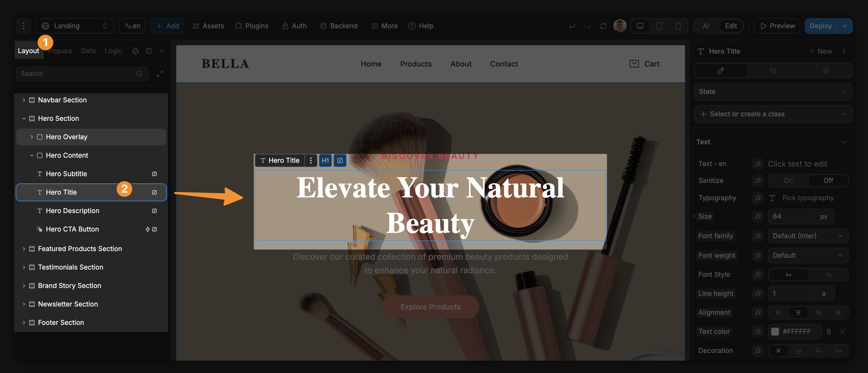Switch to tablet viewport icon
The image size is (868, 373).
point(659,26)
